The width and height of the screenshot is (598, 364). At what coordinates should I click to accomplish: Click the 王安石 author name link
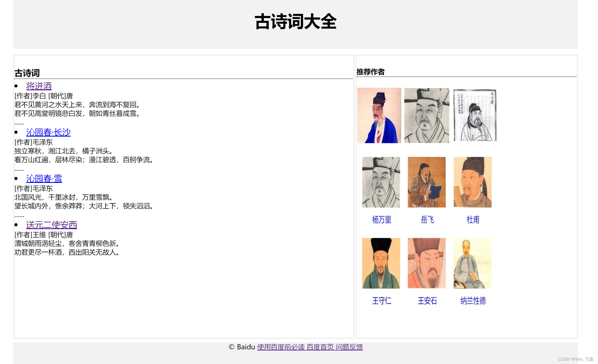(427, 301)
